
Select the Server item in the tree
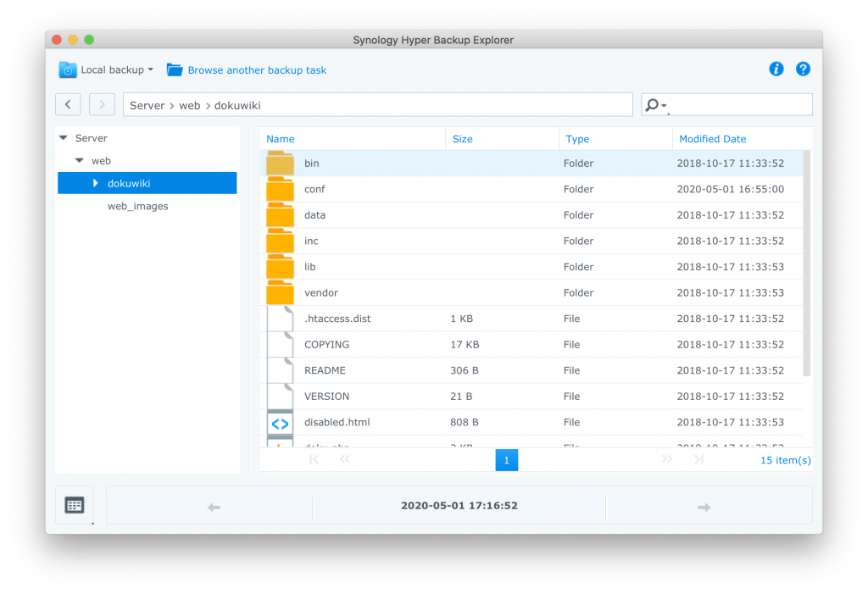[x=92, y=138]
